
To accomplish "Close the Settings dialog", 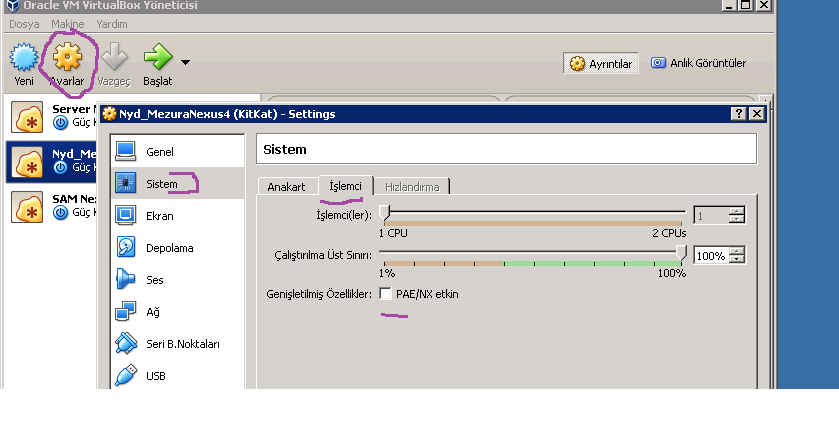I will [x=757, y=113].
